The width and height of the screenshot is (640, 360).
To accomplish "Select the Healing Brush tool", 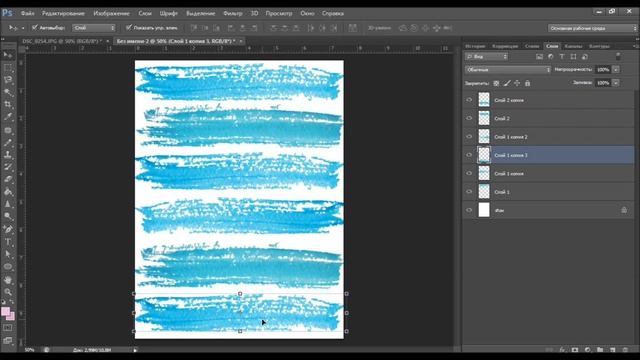I will pyautogui.click(x=8, y=130).
